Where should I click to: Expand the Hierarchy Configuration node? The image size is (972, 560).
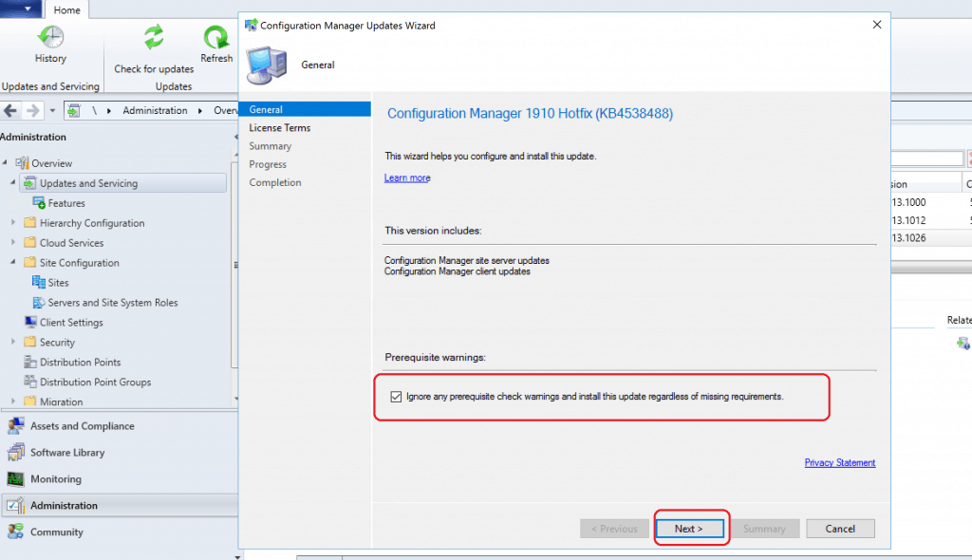click(13, 222)
